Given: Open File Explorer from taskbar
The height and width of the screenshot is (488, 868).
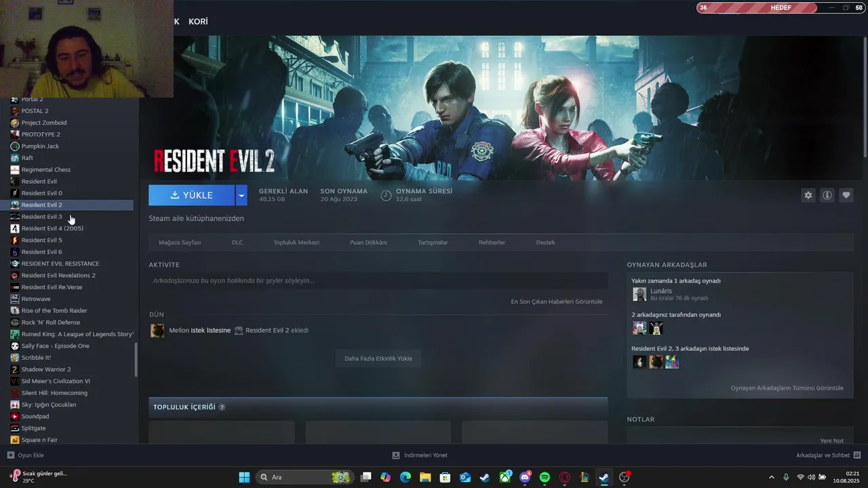Looking at the screenshot, I should 425,477.
